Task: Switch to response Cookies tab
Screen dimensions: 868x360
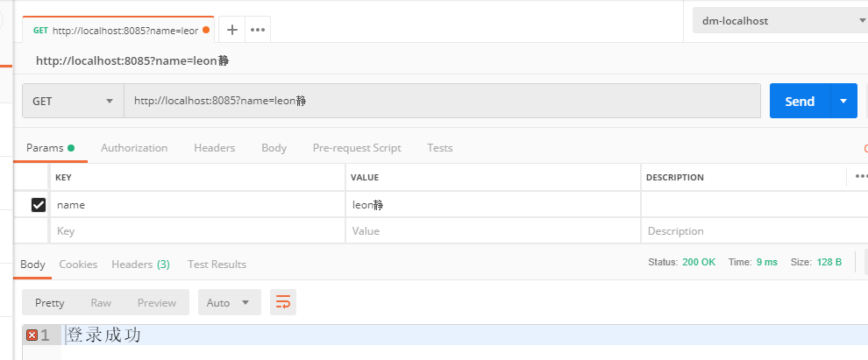Action: 78,264
